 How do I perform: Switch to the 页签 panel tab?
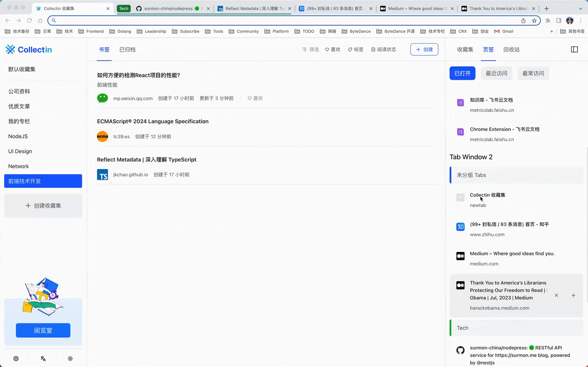[x=488, y=49]
